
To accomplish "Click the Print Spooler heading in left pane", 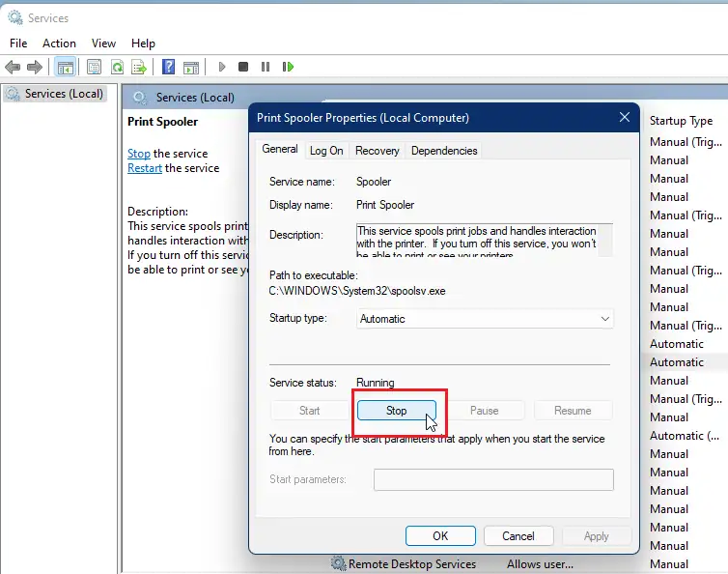I will coord(162,122).
